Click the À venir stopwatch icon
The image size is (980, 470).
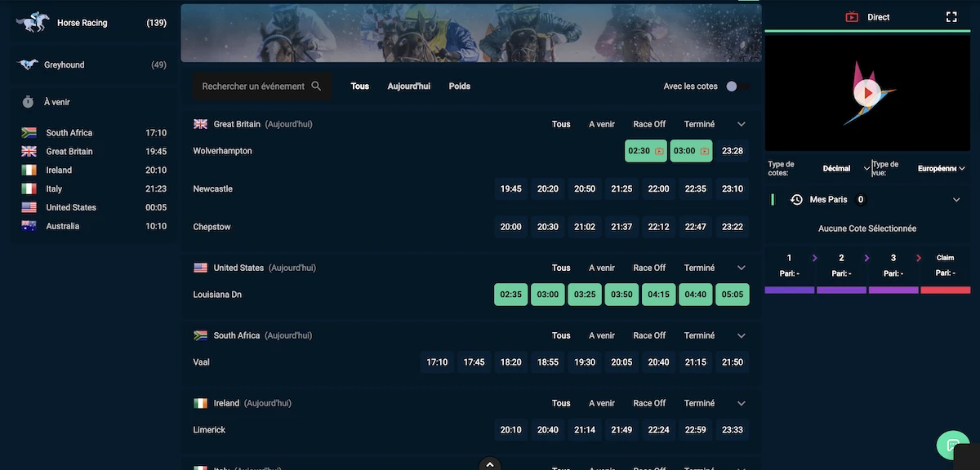(28, 102)
